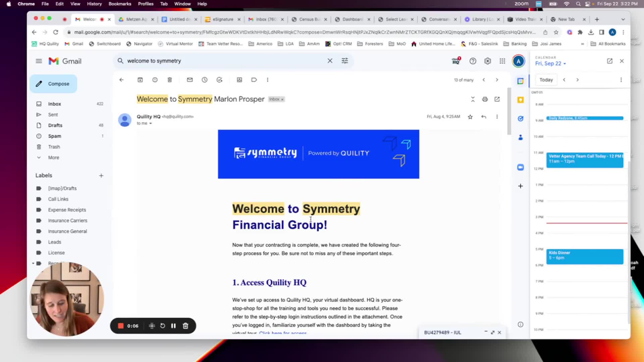Switch to Video Training browser tab
The height and width of the screenshot is (362, 644).
tap(525, 19)
